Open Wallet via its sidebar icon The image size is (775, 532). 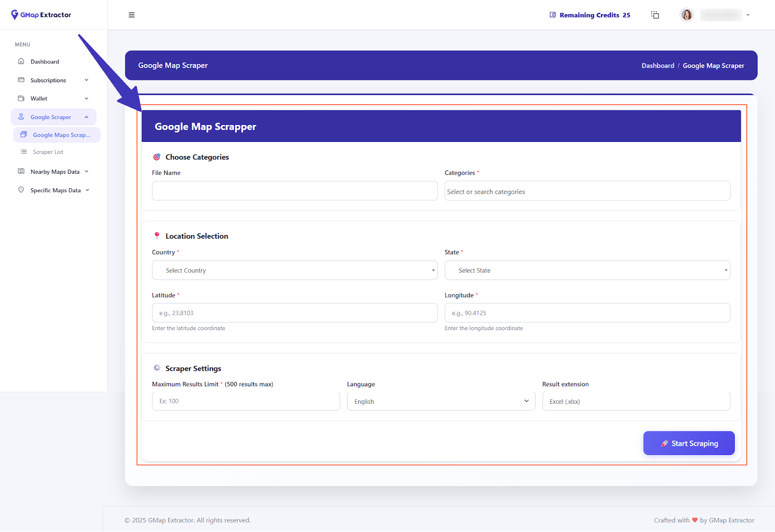coord(21,98)
